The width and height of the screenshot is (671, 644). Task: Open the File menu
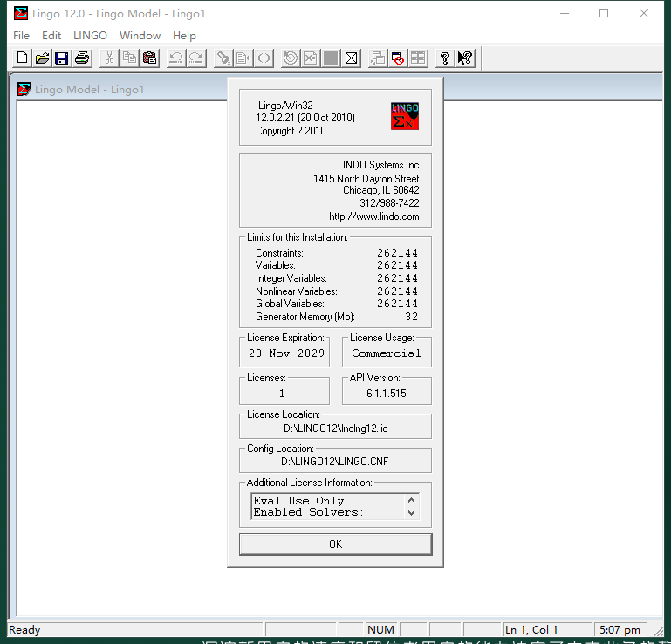click(x=22, y=36)
